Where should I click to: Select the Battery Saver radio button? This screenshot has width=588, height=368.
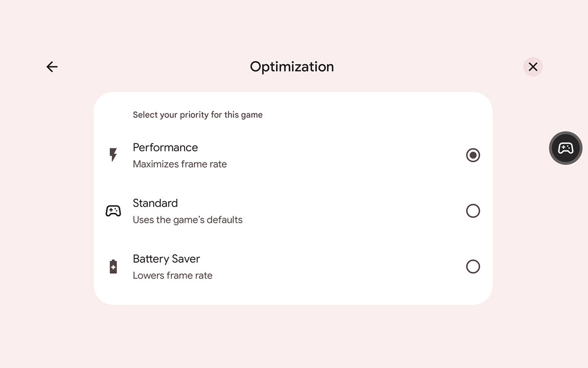pyautogui.click(x=473, y=266)
